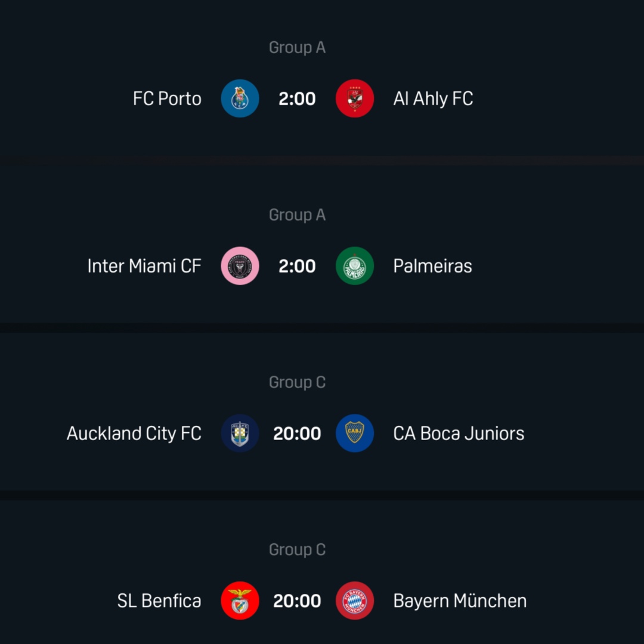Image resolution: width=644 pixels, height=644 pixels.
Task: Tap the SL Benfica team name
Action: (159, 600)
